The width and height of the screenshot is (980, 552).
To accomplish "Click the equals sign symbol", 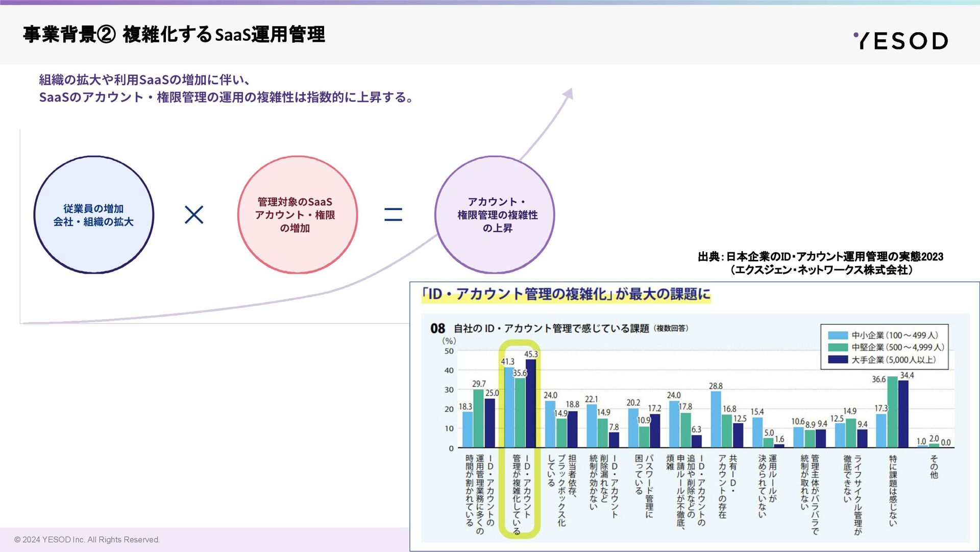I will click(x=393, y=214).
